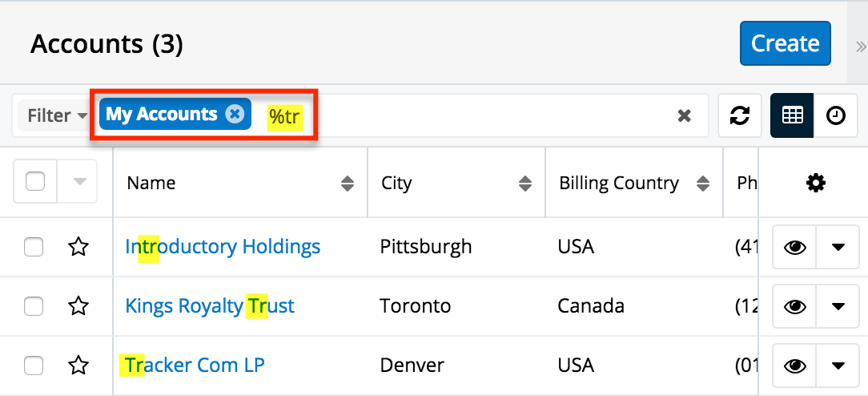Open the Tracker Com LP account link
The image size is (868, 396).
195,366
